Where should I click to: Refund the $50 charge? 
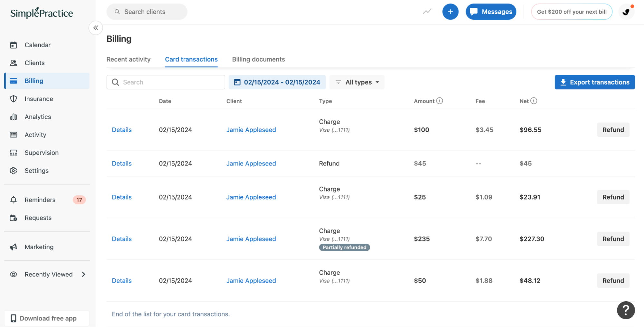pyautogui.click(x=613, y=281)
